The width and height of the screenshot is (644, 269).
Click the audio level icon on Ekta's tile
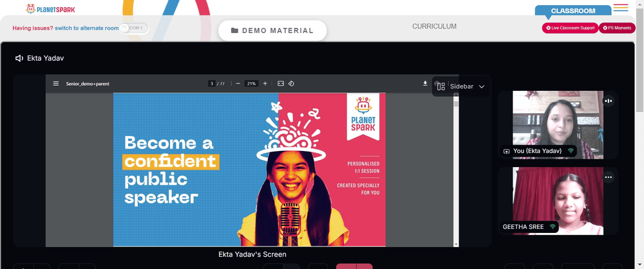coord(609,101)
